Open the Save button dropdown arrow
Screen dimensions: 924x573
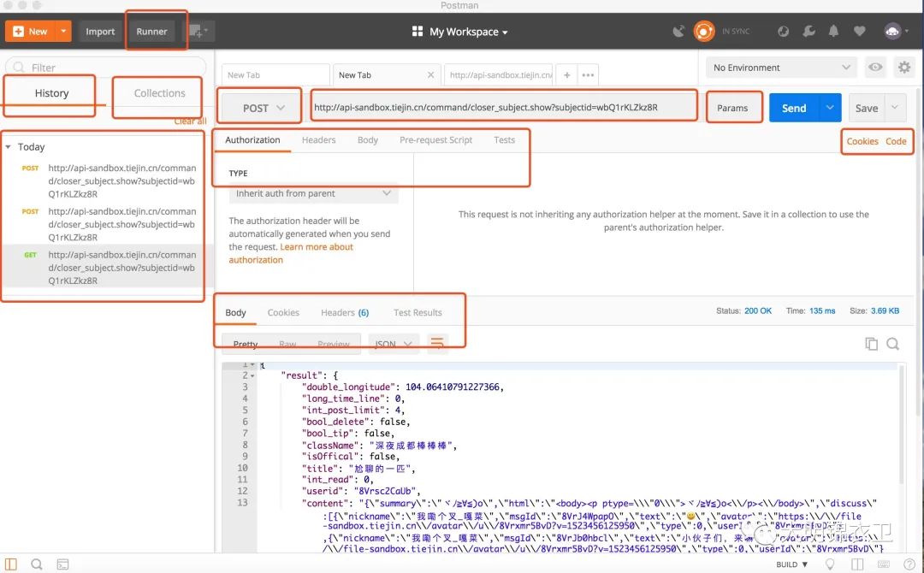895,108
